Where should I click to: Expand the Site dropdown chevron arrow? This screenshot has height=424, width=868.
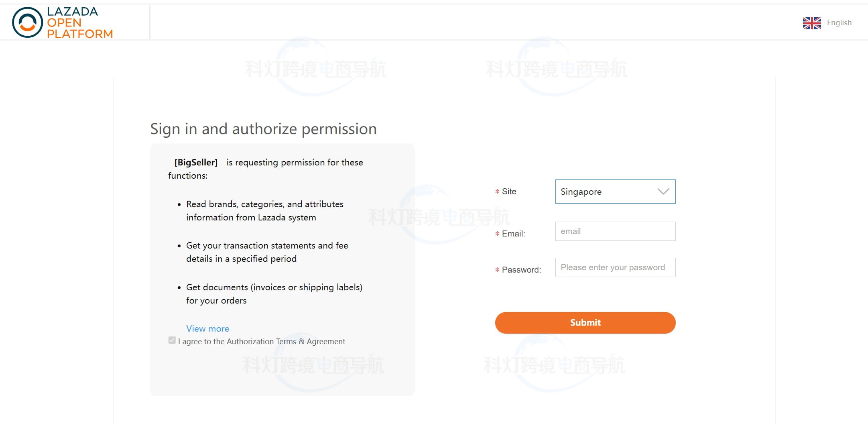click(x=663, y=192)
